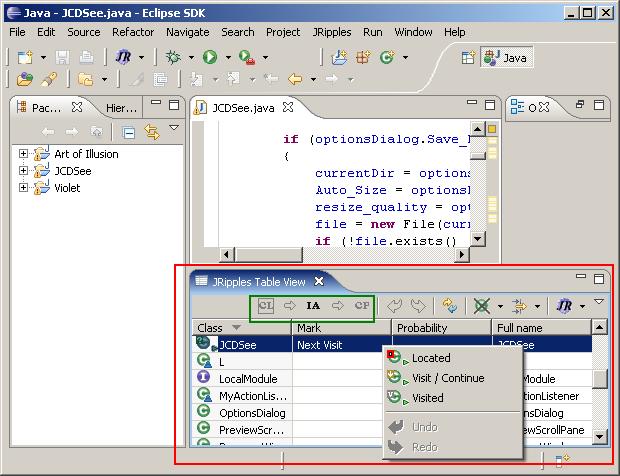Open the JRipples menu
The width and height of the screenshot is (620, 476).
(x=332, y=32)
